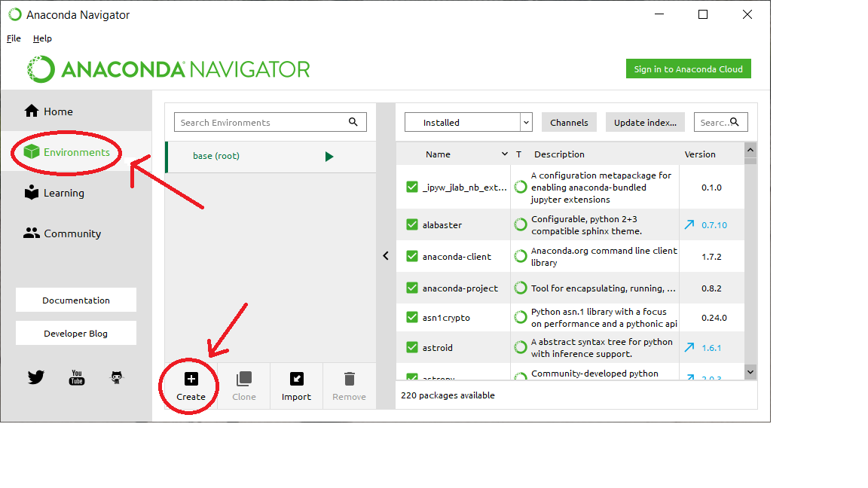The image size is (868, 488).
Task: Uncheck the alabaster package checkbox
Action: (x=412, y=224)
